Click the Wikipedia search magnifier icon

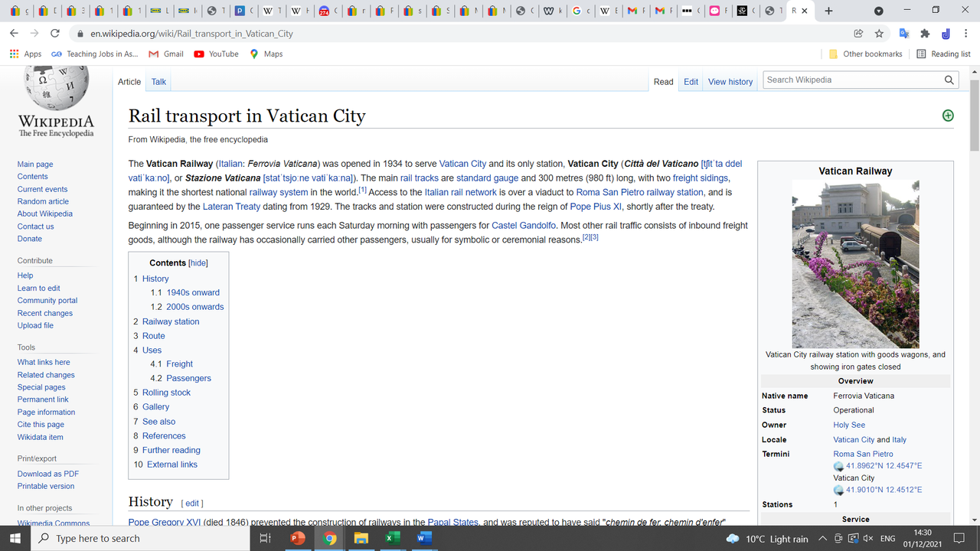(949, 80)
